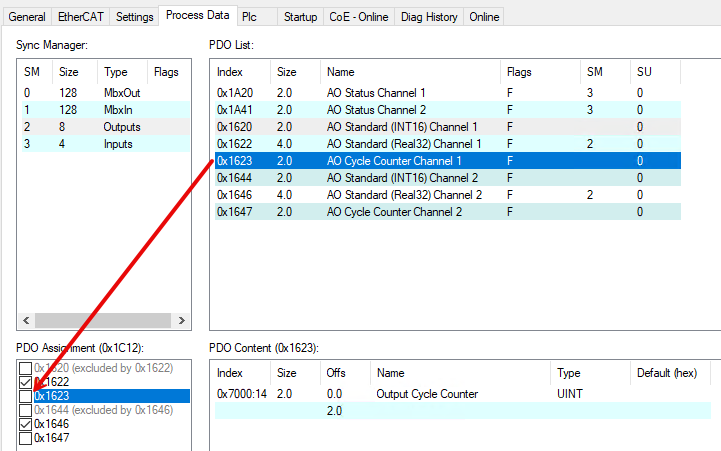
Task: Uncheck the 0x1622 PDO assignment checkbox
Action: click(25, 382)
